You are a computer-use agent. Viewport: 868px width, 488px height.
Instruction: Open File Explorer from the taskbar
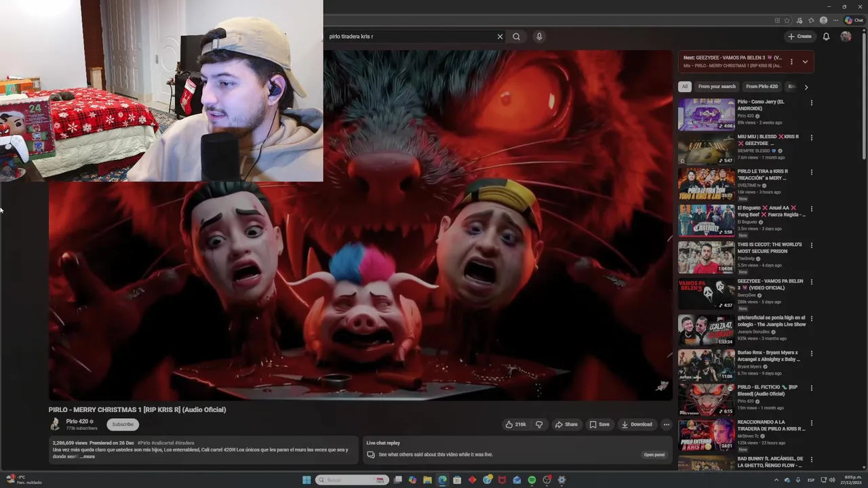click(x=427, y=480)
